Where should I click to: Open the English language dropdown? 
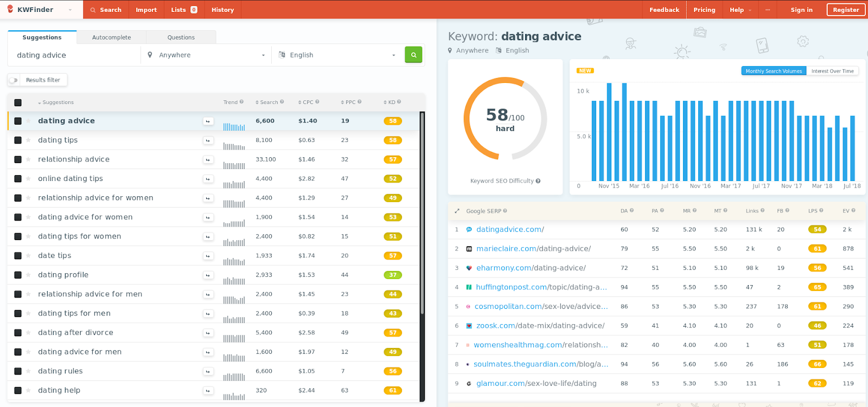[x=337, y=55]
